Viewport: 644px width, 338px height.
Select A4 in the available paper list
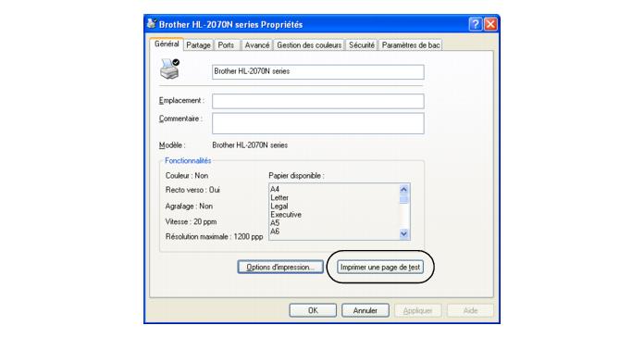click(x=275, y=189)
